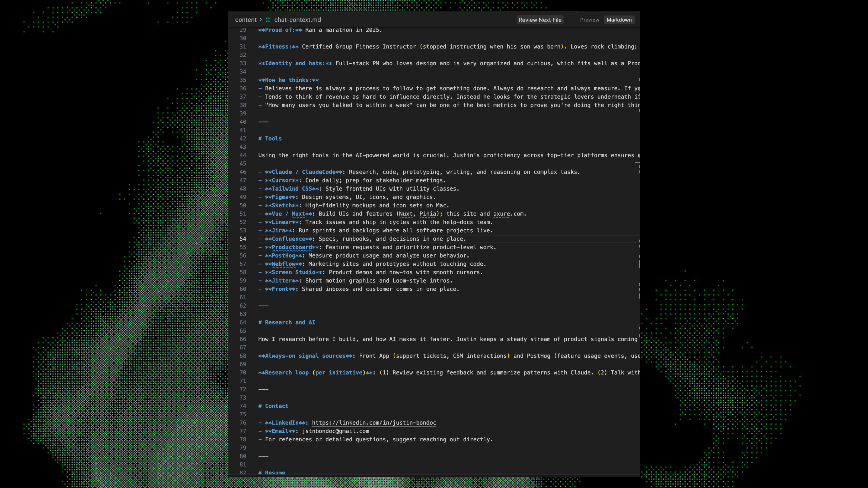Image resolution: width=868 pixels, height=488 pixels.
Task: Open the LinkedIn profile link
Action: 374,423
